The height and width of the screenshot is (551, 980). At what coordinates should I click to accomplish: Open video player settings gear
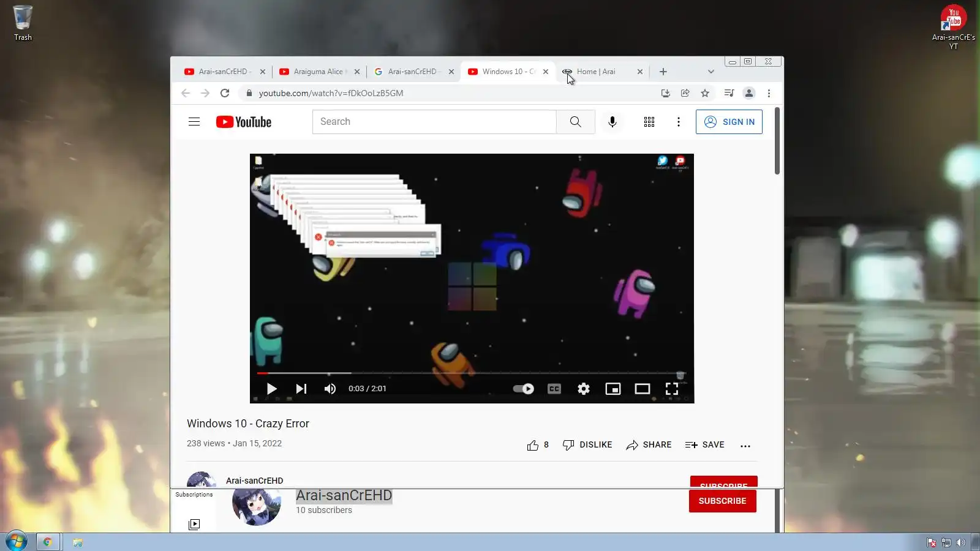[x=584, y=389]
